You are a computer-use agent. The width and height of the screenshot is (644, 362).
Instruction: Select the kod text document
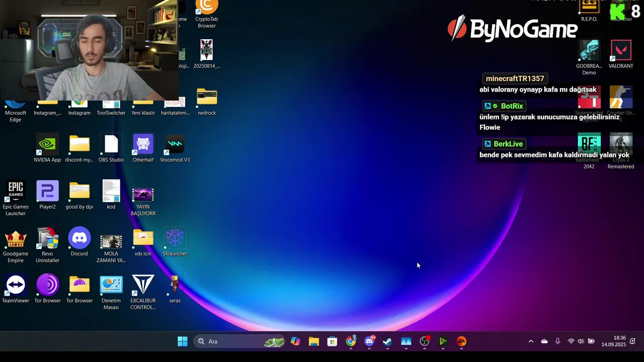[111, 195]
